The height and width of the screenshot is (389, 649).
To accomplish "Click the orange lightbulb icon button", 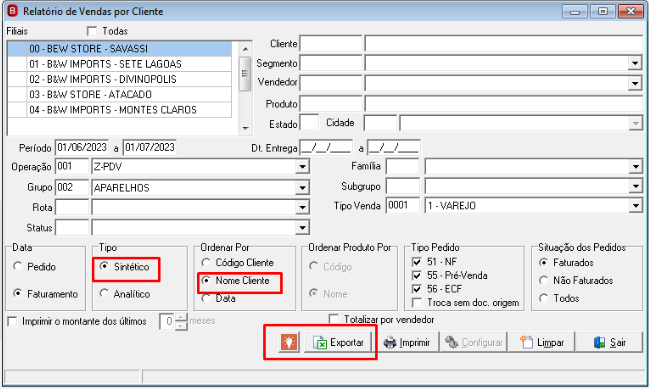I will pos(289,343).
